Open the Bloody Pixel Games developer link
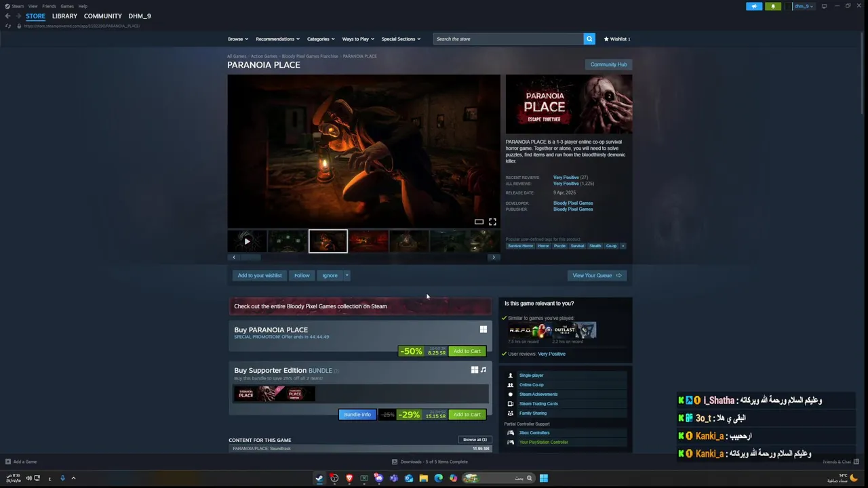Image resolution: width=868 pixels, height=488 pixels. (573, 203)
